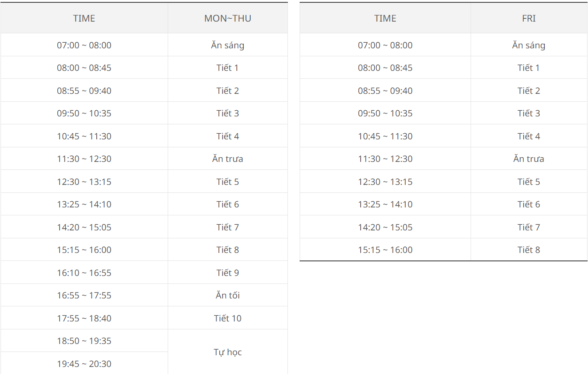Image resolution: width=588 pixels, height=374 pixels.
Task: Select the Tự học cell
Action: [227, 352]
